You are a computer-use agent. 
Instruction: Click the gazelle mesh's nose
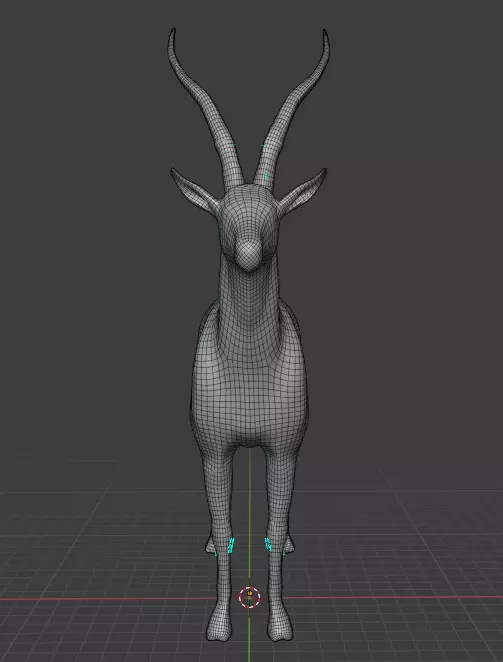[x=248, y=255]
